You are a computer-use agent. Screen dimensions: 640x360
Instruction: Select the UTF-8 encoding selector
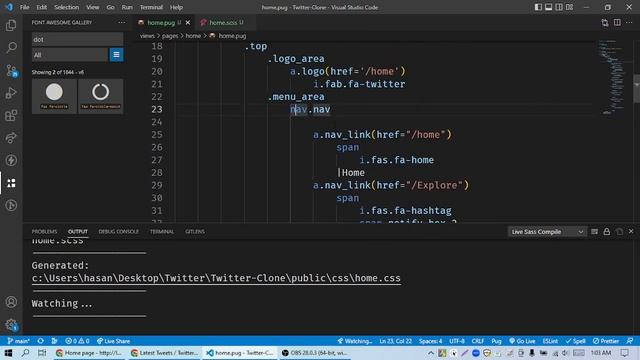tap(457, 341)
